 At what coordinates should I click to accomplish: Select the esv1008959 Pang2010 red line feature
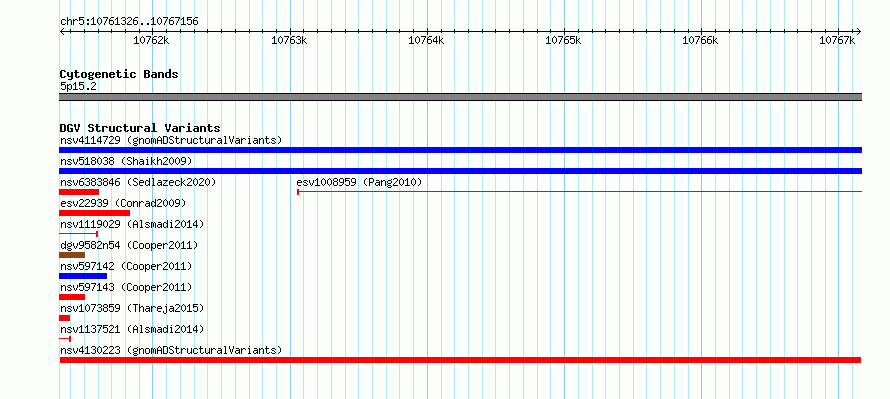580,192
